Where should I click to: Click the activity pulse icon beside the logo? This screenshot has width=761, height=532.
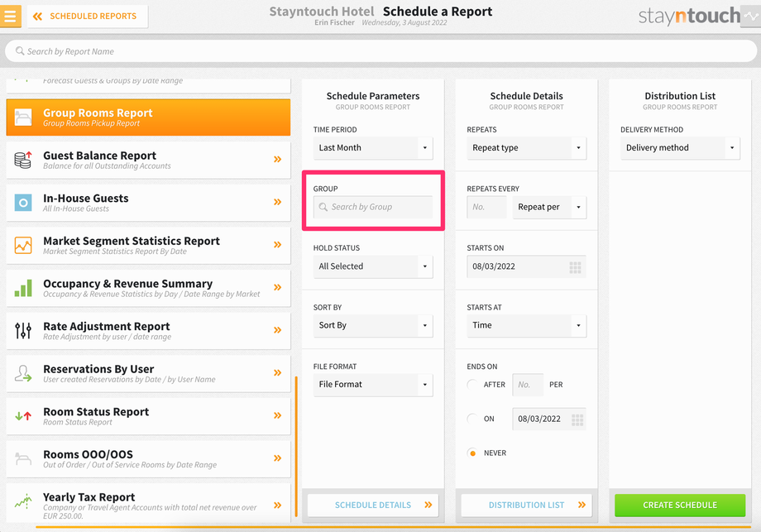coord(751,16)
